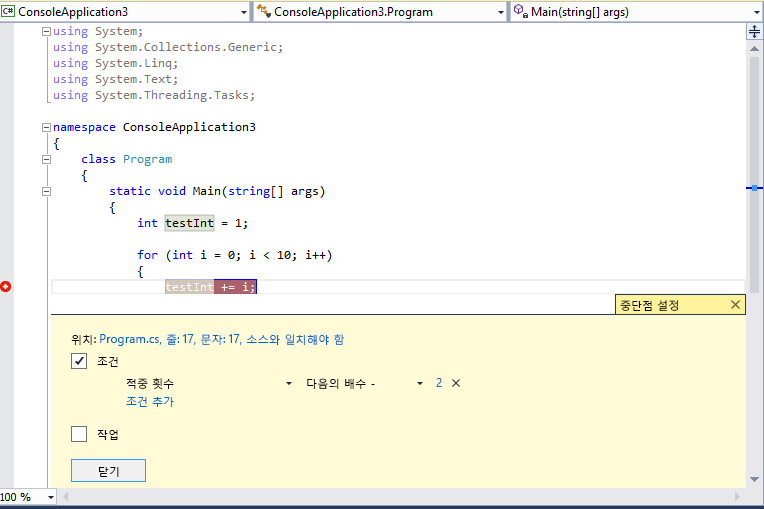The height and width of the screenshot is (509, 764).
Task: Click the split editor handle above scrollbar
Action: tap(755, 32)
